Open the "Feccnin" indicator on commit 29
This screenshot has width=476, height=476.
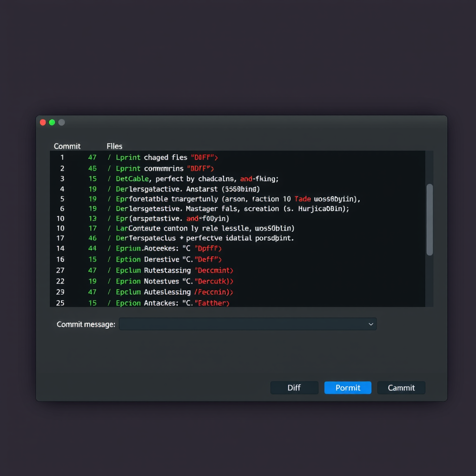coord(211,292)
